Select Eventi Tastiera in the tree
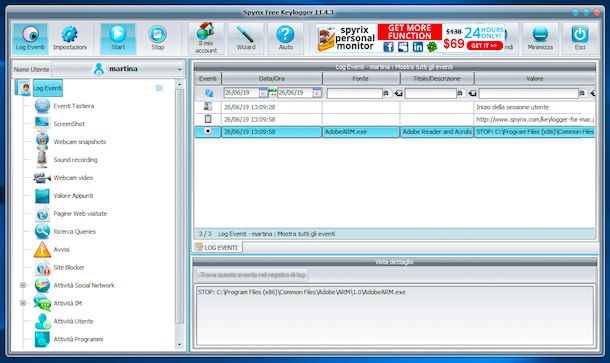This screenshot has width=610, height=363. (x=74, y=106)
